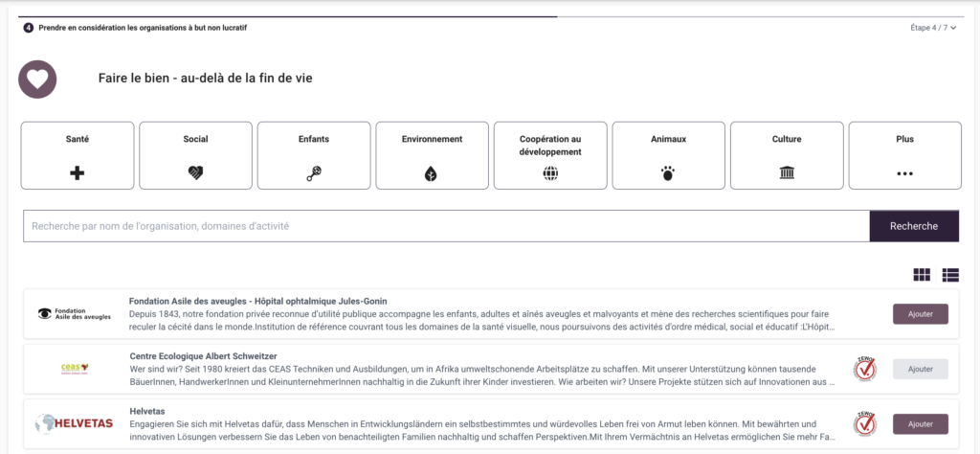This screenshot has width=980, height=454.
Task: Click the ZEWO certification badge for Helvetas
Action: [x=864, y=423]
